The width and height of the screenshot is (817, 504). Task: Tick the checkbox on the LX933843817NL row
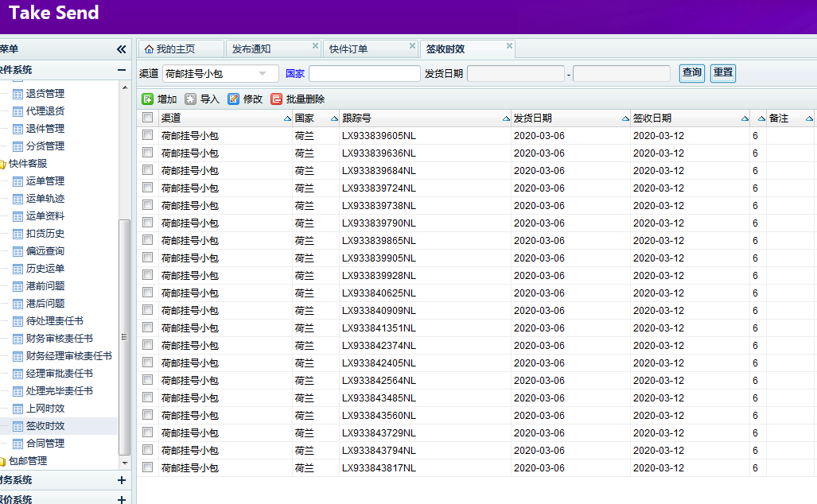pyautogui.click(x=147, y=467)
